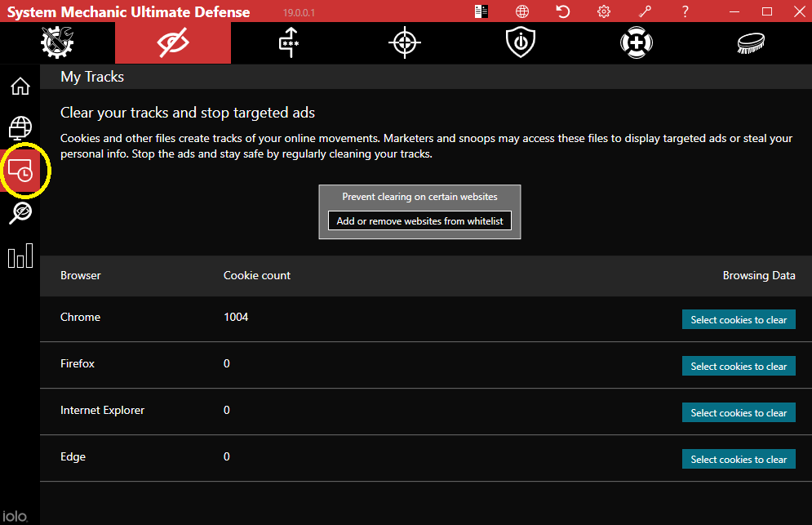Open the crosshair target tab

(x=405, y=42)
